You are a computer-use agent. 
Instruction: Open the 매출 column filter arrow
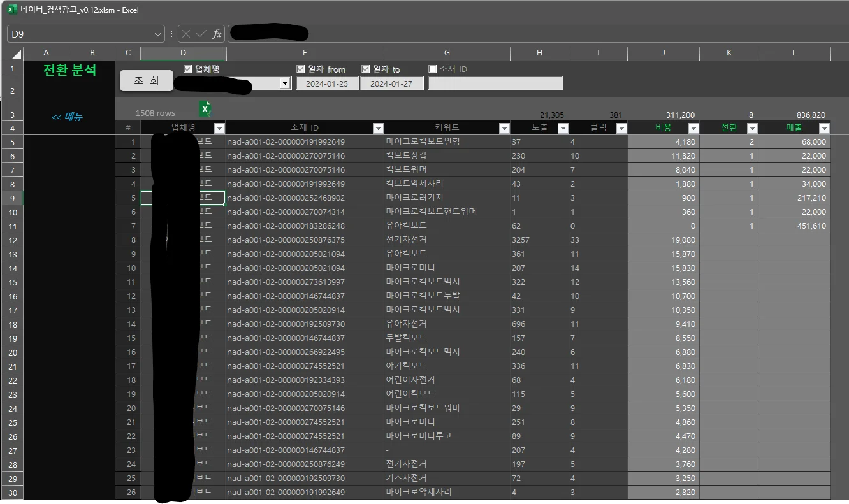[824, 128]
